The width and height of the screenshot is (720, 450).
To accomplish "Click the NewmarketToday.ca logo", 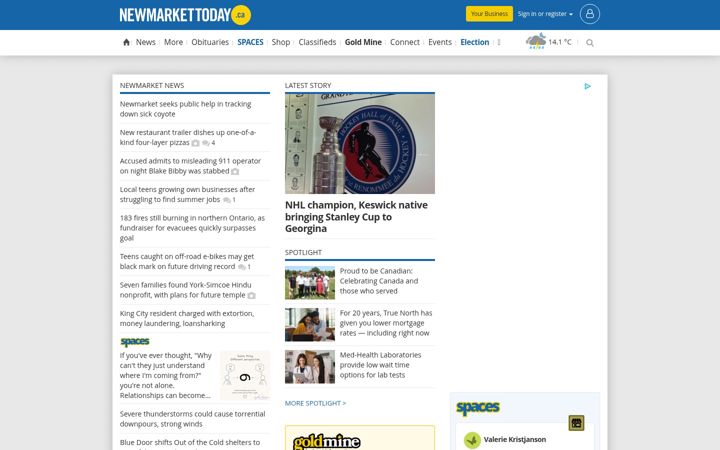I will (x=185, y=15).
